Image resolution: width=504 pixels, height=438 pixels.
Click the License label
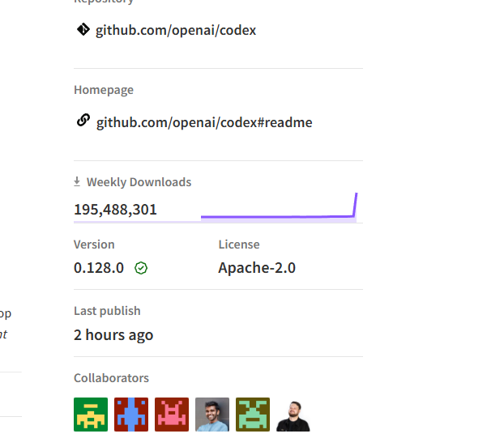(x=239, y=245)
